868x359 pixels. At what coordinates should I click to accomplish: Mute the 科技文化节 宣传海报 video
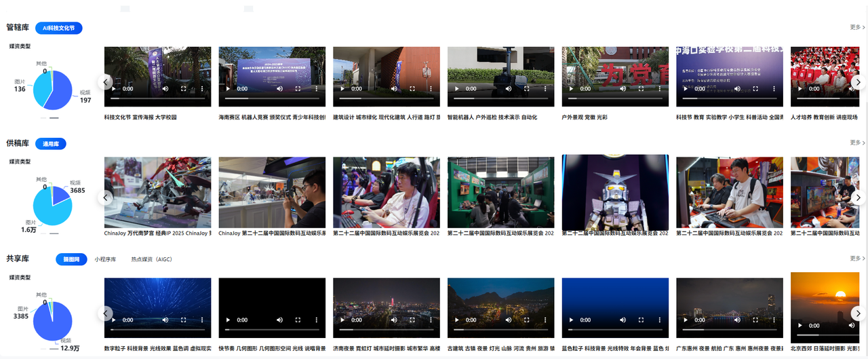pyautogui.click(x=167, y=89)
